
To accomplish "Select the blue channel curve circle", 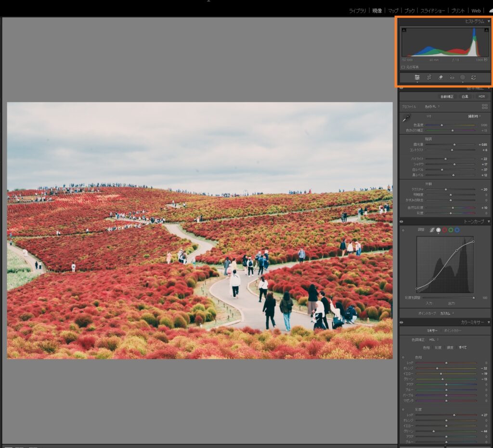I will click(x=457, y=230).
